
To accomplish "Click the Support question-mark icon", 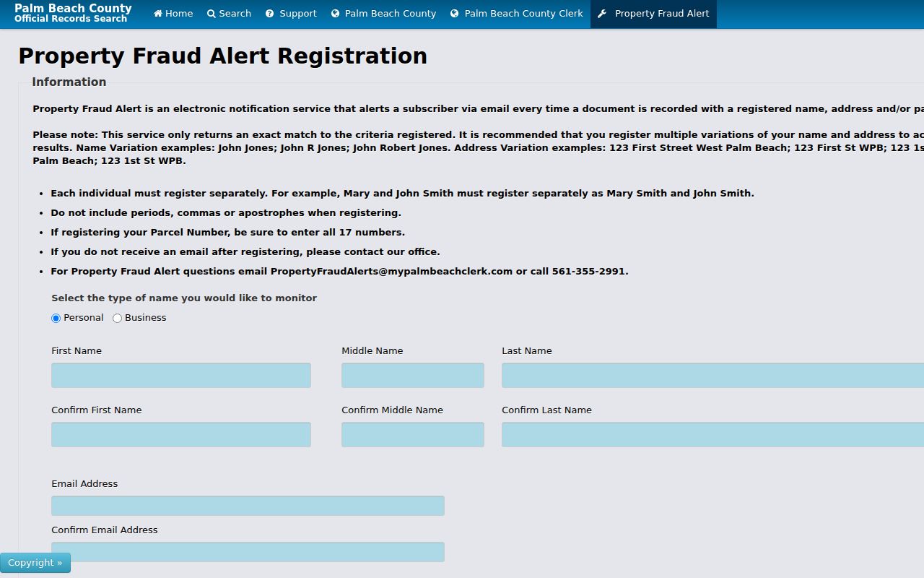I will click(270, 14).
